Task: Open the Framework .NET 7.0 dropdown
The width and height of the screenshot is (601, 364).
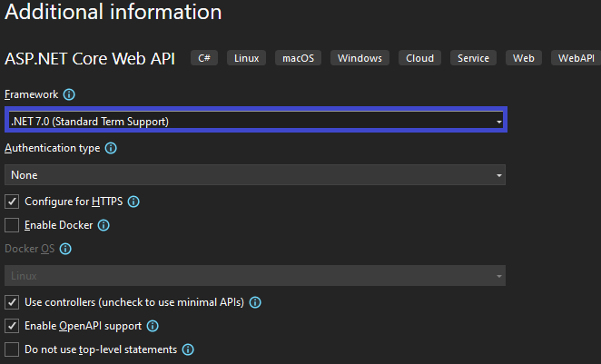Action: click(256, 121)
